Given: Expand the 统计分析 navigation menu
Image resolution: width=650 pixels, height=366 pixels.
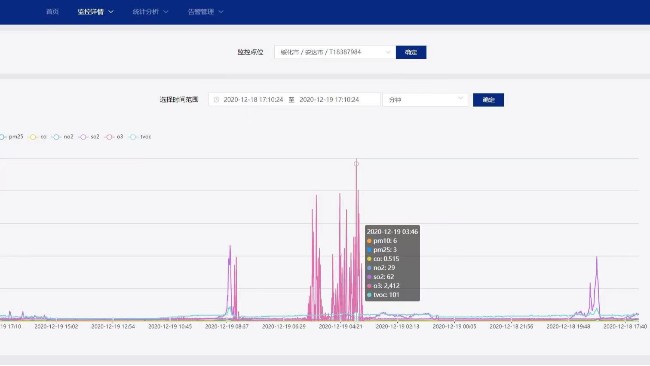Looking at the screenshot, I should pos(150,12).
